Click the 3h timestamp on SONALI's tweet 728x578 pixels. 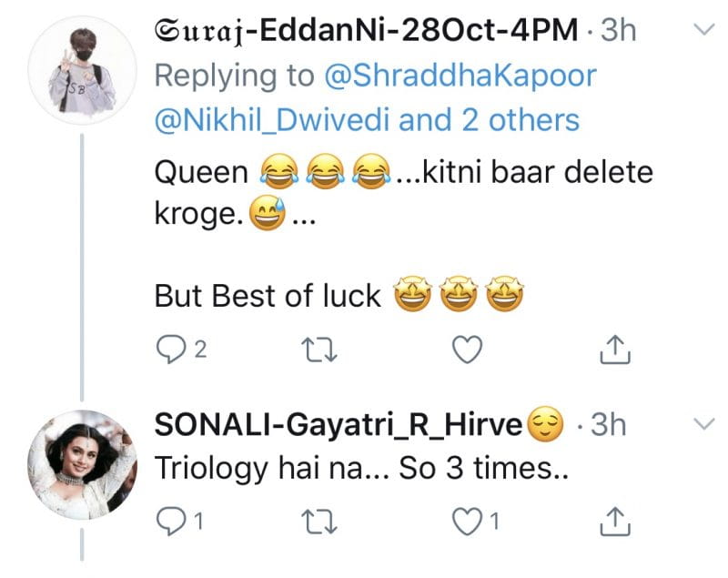[608, 424]
